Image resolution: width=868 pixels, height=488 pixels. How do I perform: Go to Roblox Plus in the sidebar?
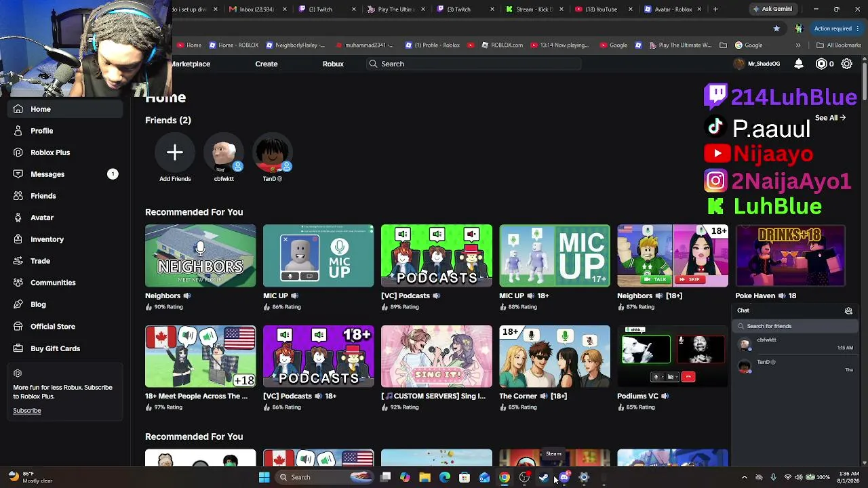[50, 152]
